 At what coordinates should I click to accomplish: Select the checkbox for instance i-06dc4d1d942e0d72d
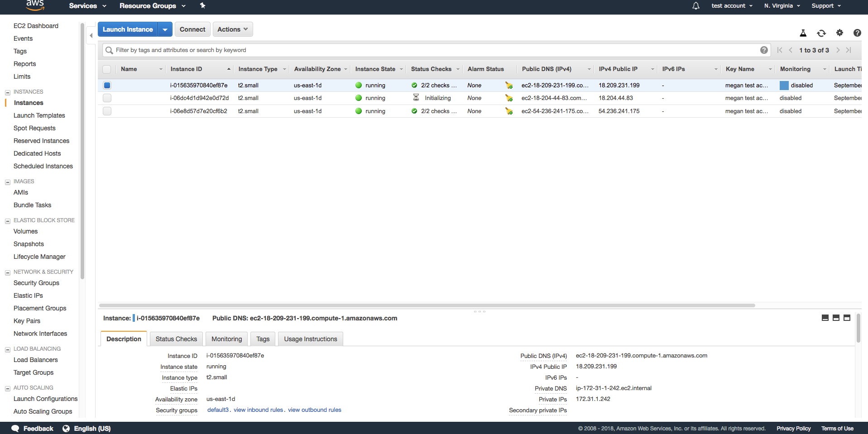coord(107,98)
